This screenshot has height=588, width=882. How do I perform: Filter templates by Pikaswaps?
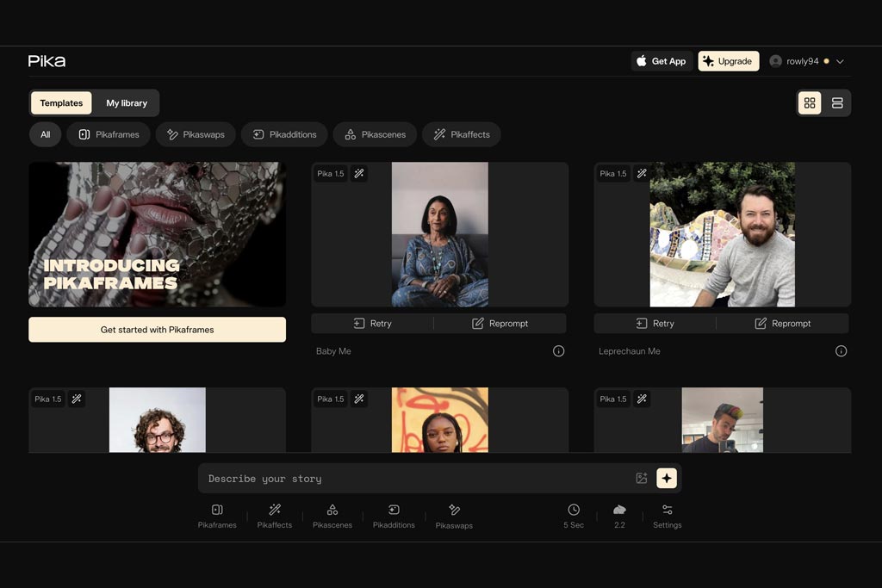196,134
